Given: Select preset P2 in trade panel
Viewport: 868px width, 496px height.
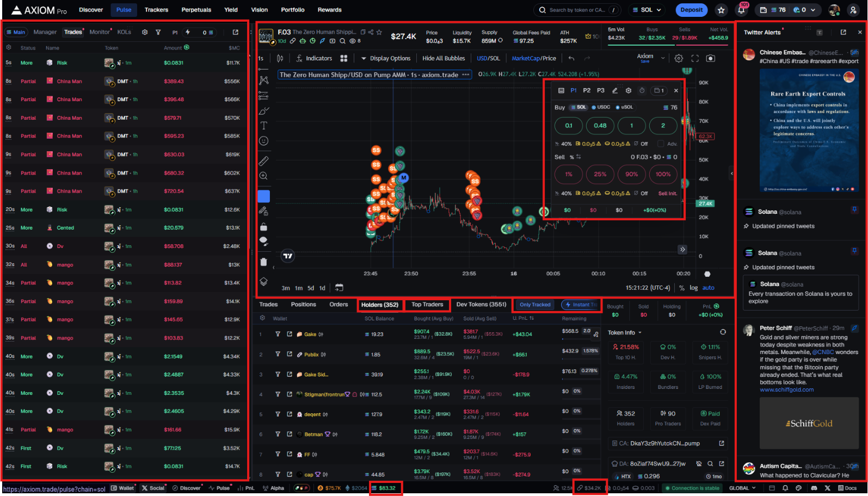Looking at the screenshot, I should (587, 91).
